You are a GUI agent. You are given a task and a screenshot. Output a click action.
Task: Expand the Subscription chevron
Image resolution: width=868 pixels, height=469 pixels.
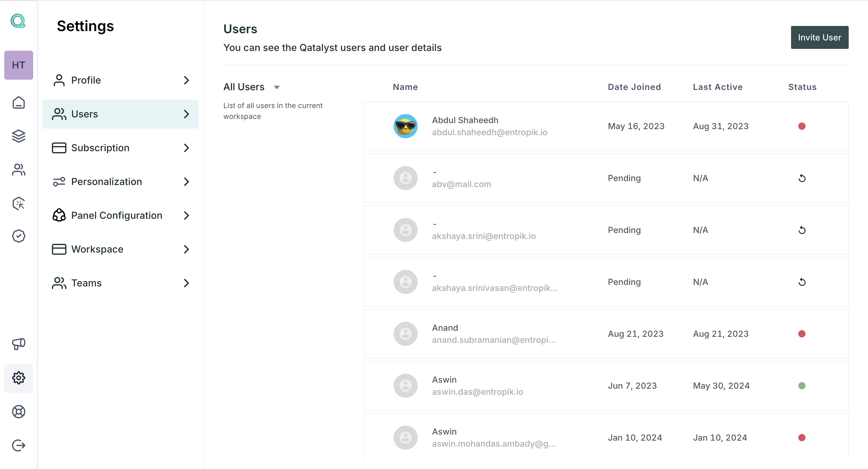186,148
